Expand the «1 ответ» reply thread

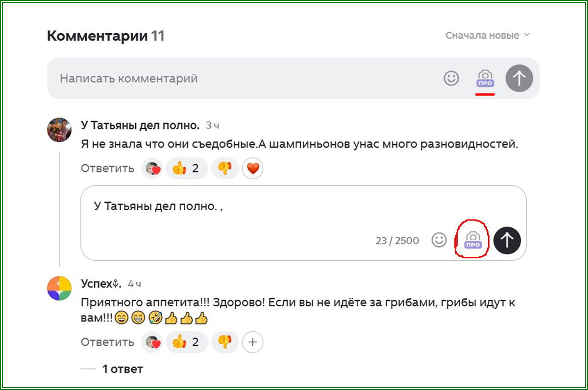tap(122, 369)
